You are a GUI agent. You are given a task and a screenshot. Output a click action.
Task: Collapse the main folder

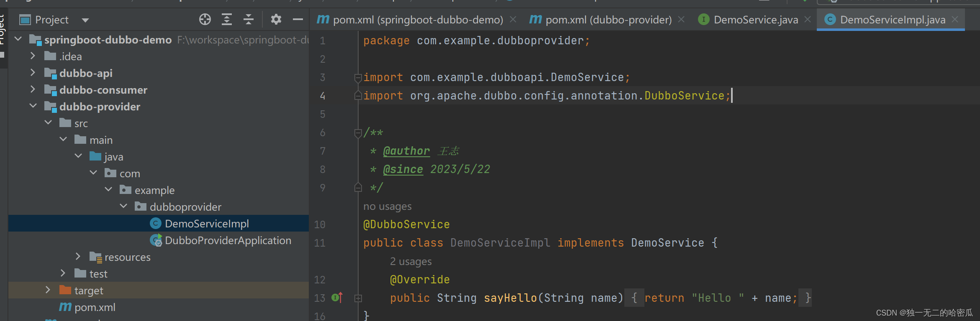[63, 140]
